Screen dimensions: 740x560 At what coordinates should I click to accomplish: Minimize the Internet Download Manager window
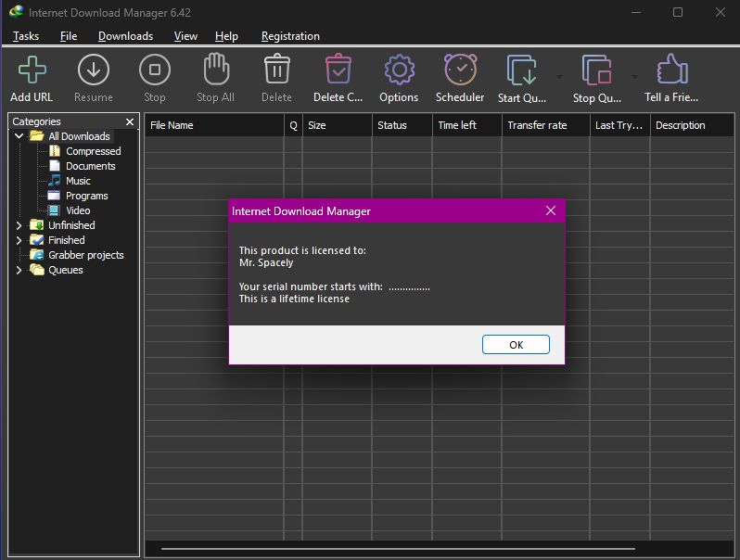click(x=636, y=12)
